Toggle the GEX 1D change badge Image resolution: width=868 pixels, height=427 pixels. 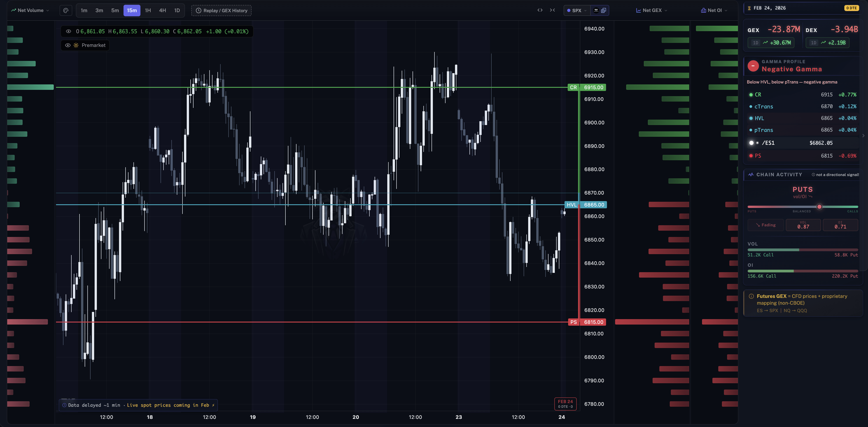(771, 43)
